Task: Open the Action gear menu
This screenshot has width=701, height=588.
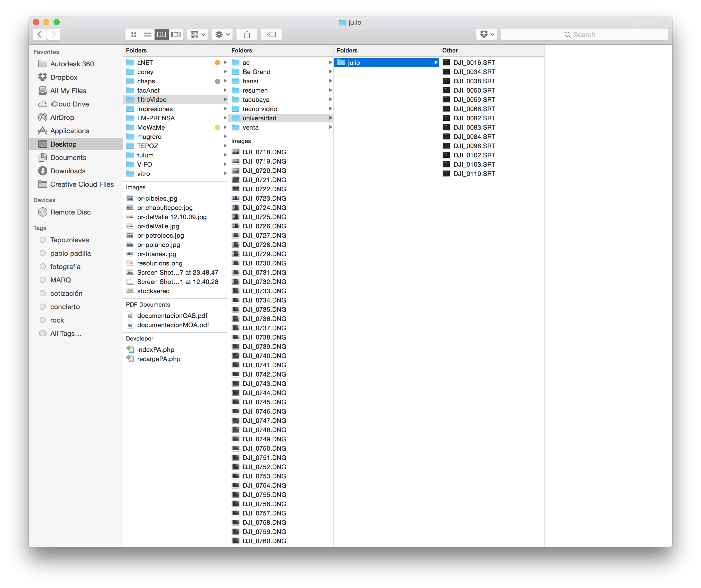Action: [x=222, y=34]
